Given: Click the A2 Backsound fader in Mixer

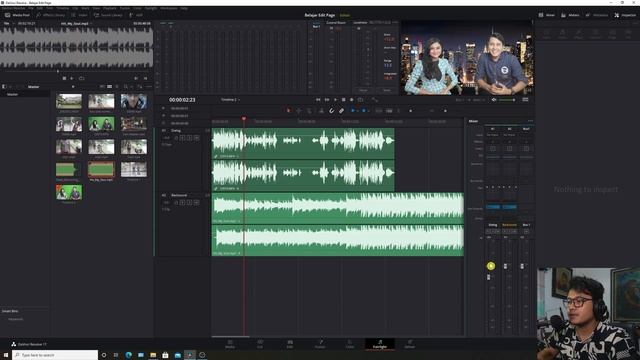Looking at the screenshot, I should coord(505,266).
